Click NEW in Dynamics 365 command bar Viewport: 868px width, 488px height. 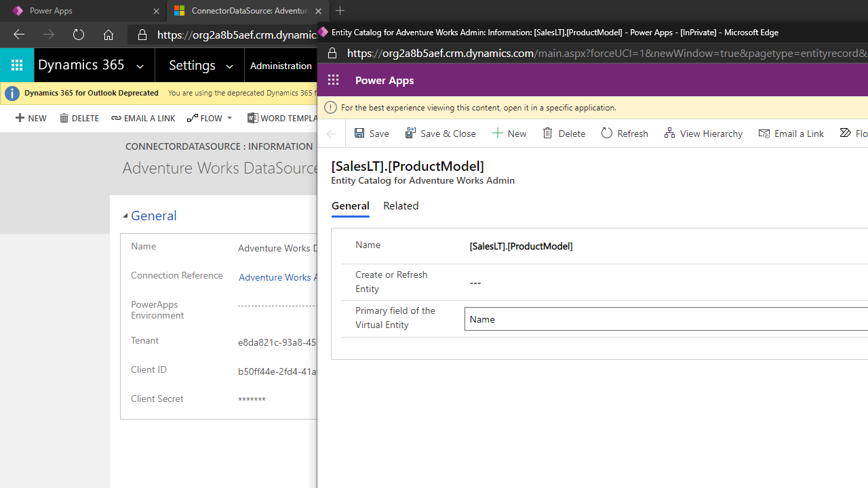(x=31, y=118)
